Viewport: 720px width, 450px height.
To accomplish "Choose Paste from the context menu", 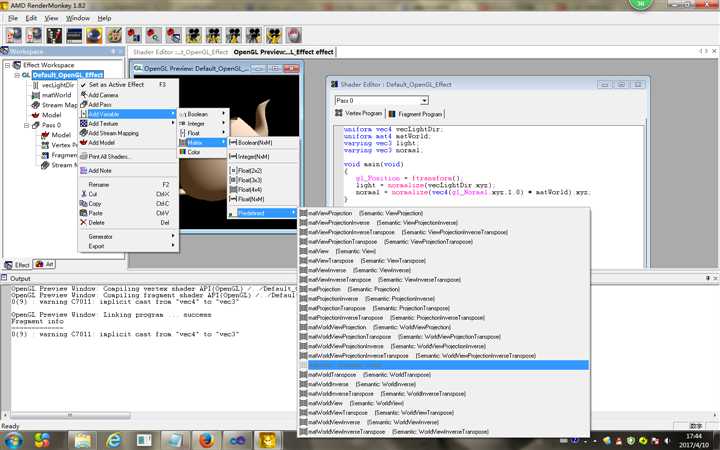I will pos(128,213).
